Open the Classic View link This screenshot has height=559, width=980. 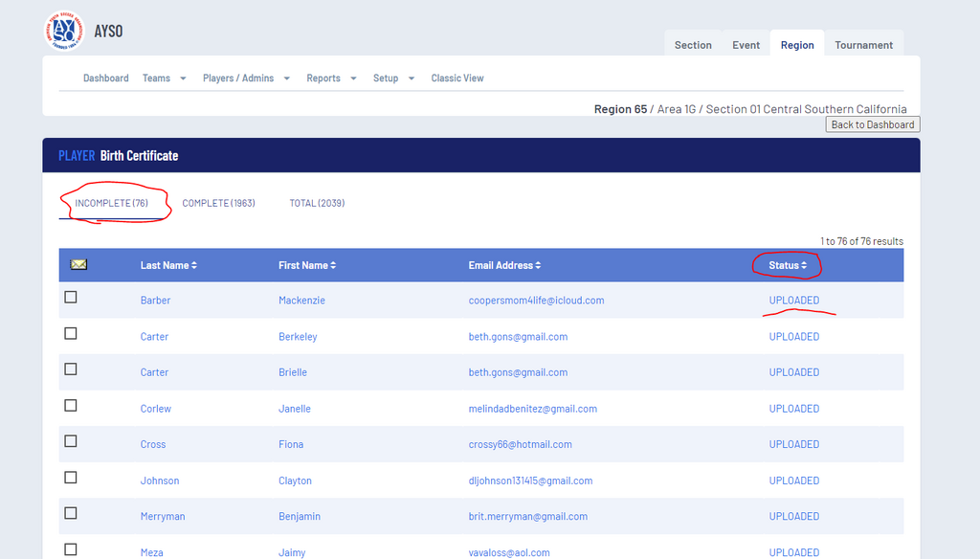coord(457,78)
